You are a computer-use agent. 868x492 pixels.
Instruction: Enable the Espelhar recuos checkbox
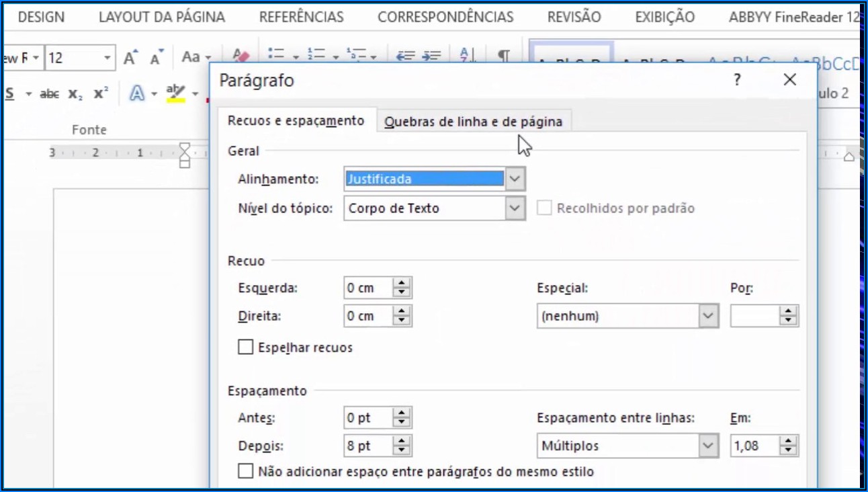pos(246,347)
